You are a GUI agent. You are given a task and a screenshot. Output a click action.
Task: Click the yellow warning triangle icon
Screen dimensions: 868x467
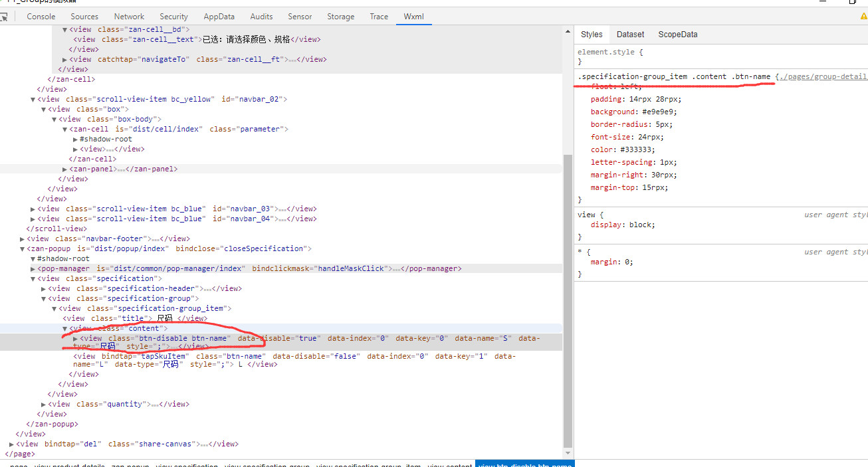[x=863, y=17]
